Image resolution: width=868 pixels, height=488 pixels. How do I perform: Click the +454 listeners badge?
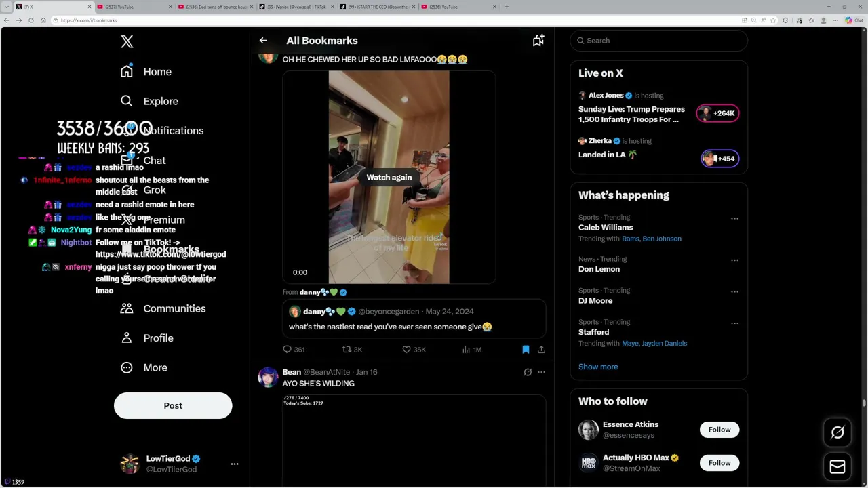pyautogui.click(x=719, y=159)
